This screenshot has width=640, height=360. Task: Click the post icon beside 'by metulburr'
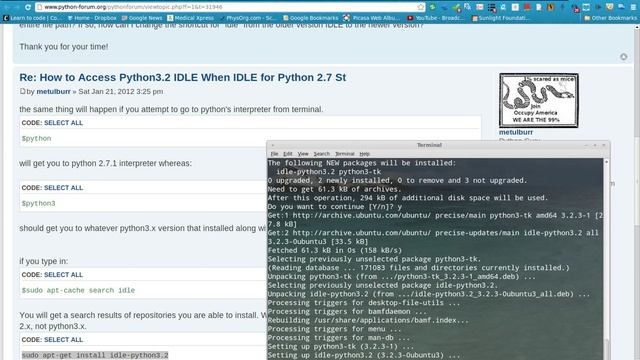point(22,91)
